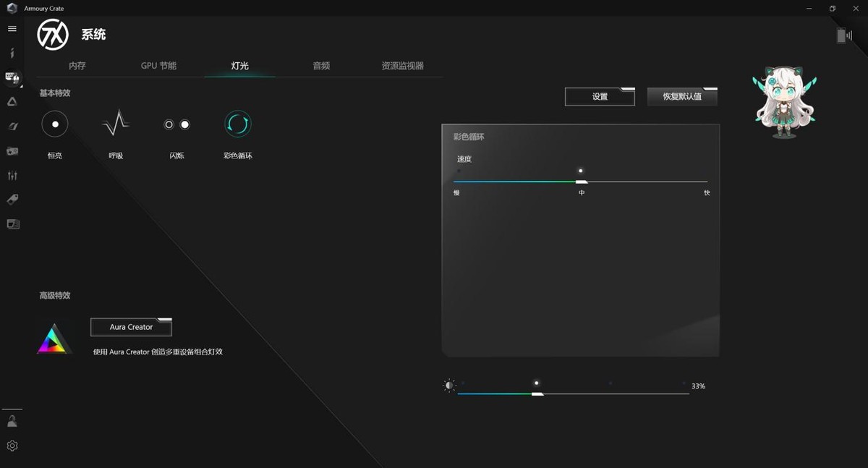Open the price tag icon in sidebar

12,200
